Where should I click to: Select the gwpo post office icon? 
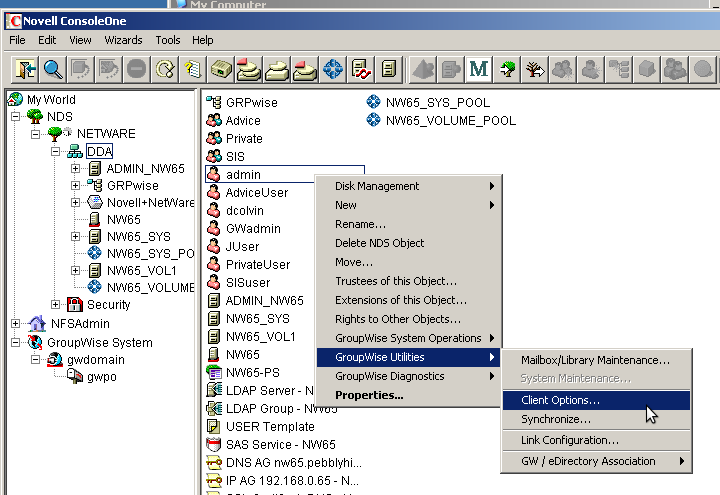coord(76,377)
